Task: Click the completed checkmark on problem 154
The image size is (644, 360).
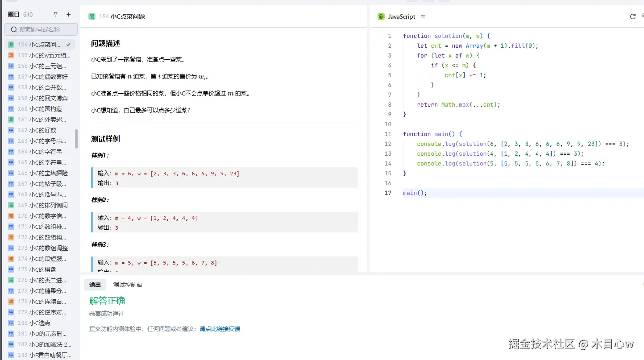Action: pyautogui.click(x=68, y=45)
